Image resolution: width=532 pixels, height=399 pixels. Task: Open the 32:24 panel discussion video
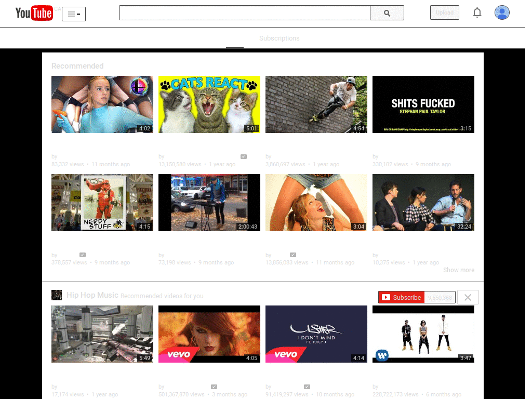423,203
